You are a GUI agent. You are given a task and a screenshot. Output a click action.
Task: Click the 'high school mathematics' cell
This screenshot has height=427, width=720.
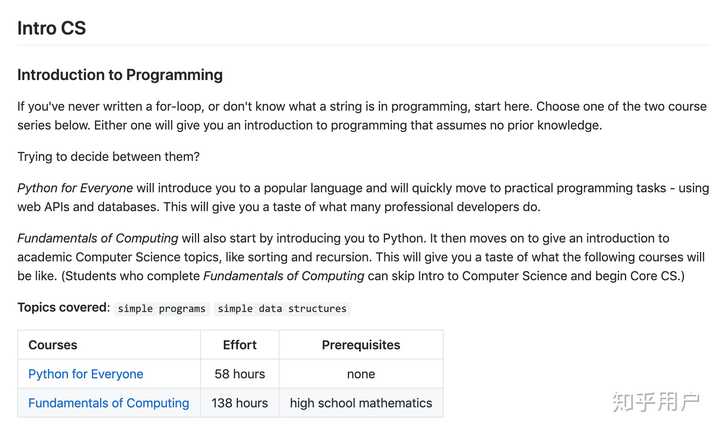tap(361, 403)
